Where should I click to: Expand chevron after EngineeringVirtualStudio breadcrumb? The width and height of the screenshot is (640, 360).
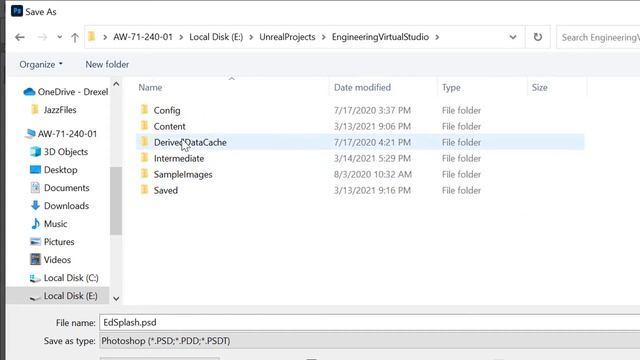pyautogui.click(x=437, y=37)
